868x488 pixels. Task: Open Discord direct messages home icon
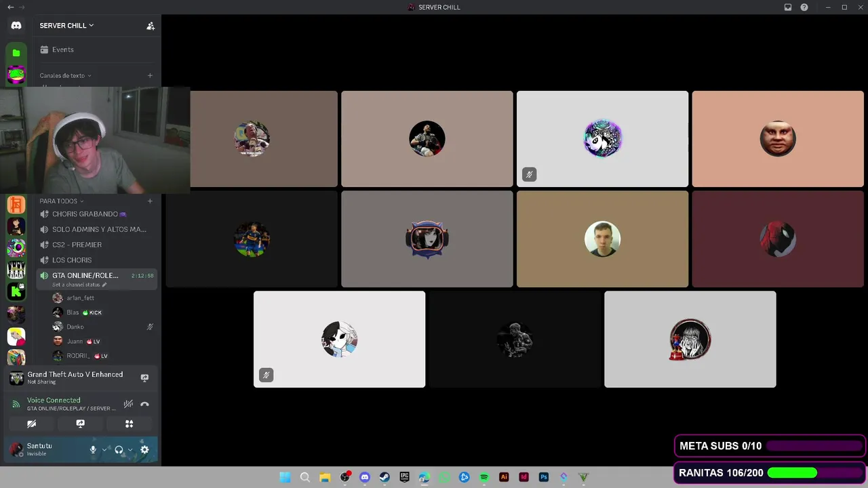(16, 26)
